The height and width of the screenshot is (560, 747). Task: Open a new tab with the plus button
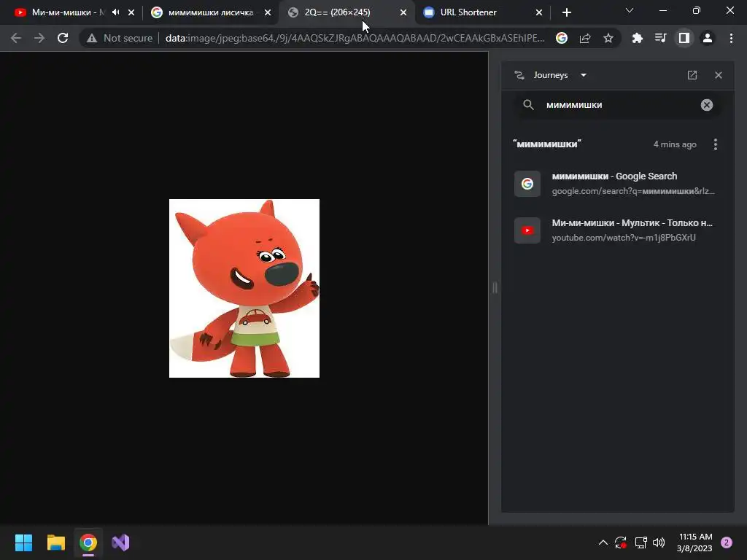[566, 12]
